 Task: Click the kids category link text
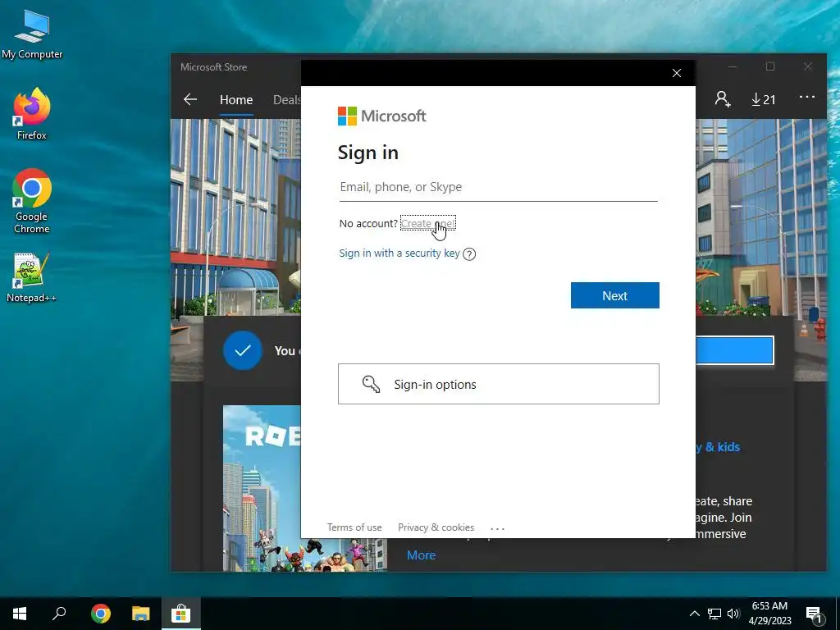(x=717, y=447)
